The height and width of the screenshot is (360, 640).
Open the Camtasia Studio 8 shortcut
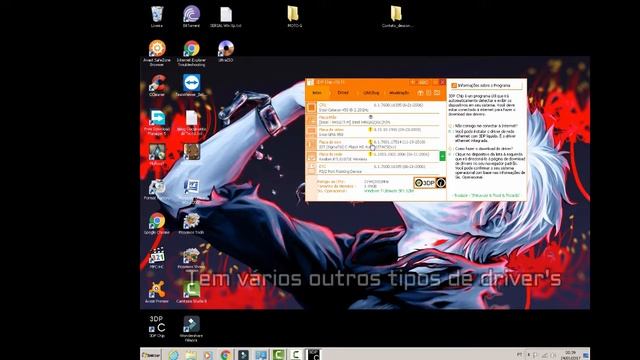pyautogui.click(x=191, y=292)
